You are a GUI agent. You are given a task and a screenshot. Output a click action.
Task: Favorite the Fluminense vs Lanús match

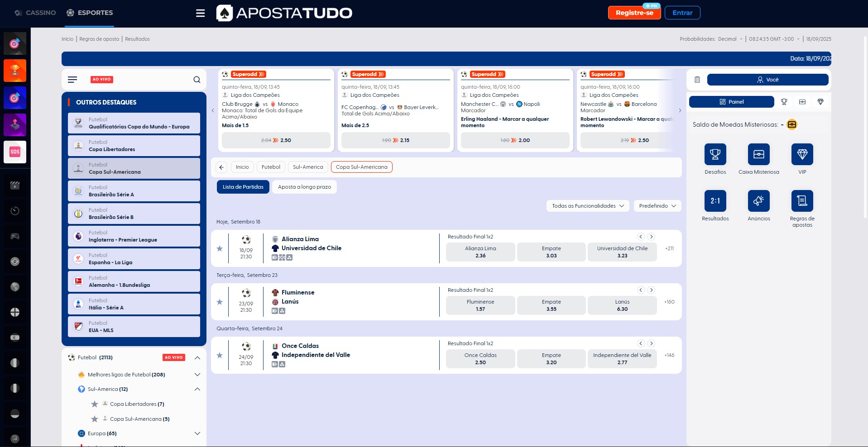(220, 302)
